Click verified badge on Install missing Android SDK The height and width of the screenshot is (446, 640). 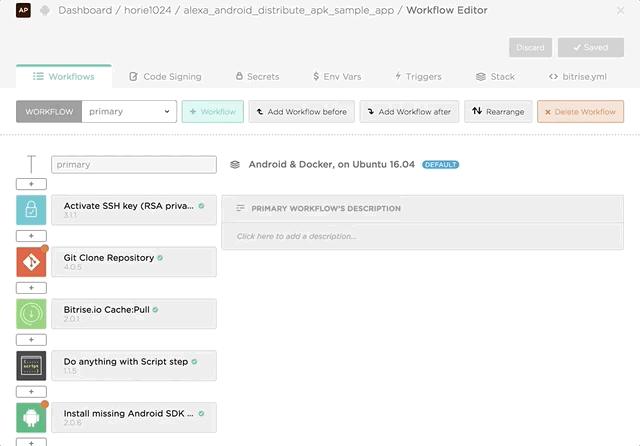tap(201, 413)
